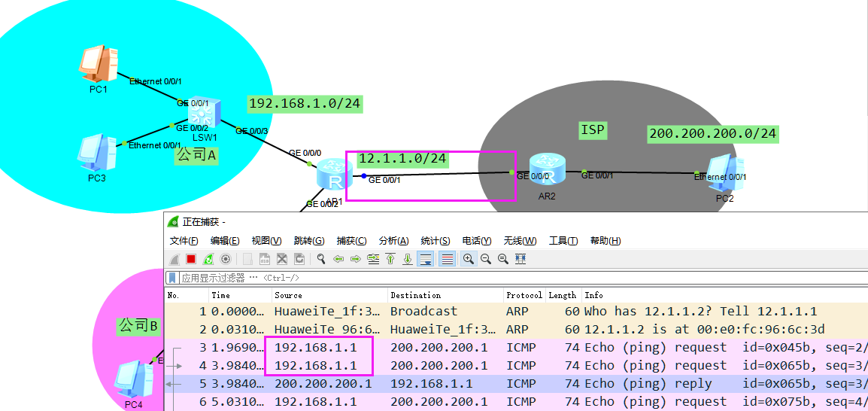Screen dimensions: 868x411
Task: Open the 捕获(C) menu
Action: (x=351, y=241)
